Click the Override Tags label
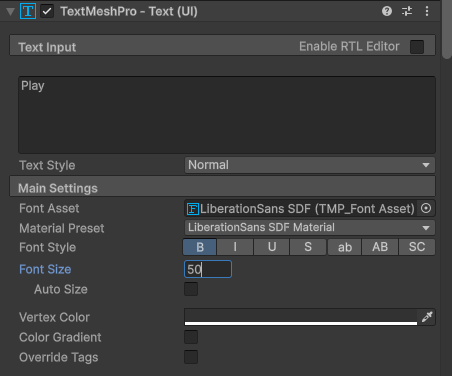Screen dimensions: 452x376 [59, 357]
